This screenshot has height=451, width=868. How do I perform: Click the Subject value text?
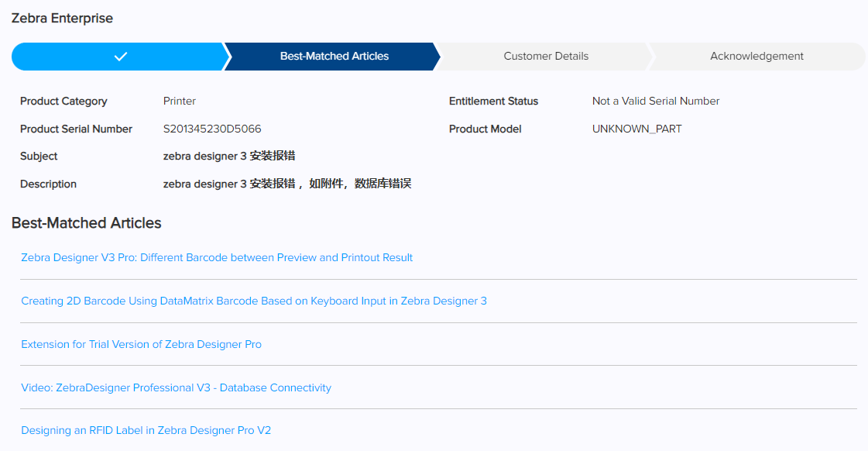click(x=229, y=157)
